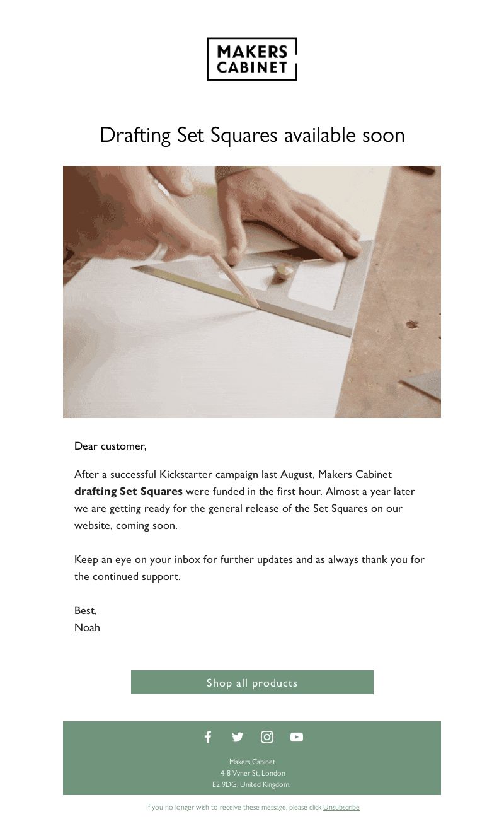Click the 'E2 9DG, United Kingdom.' line
This screenshot has height=831, width=504.
(251, 784)
